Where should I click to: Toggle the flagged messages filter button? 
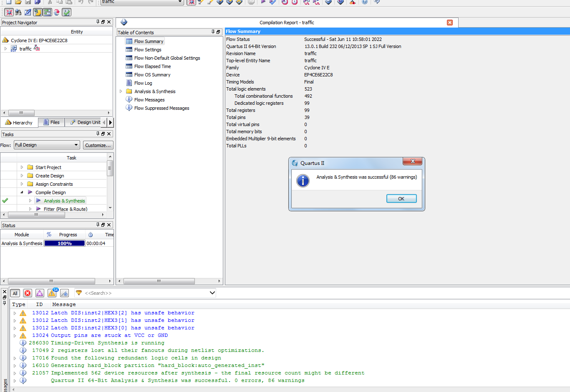click(x=64, y=293)
